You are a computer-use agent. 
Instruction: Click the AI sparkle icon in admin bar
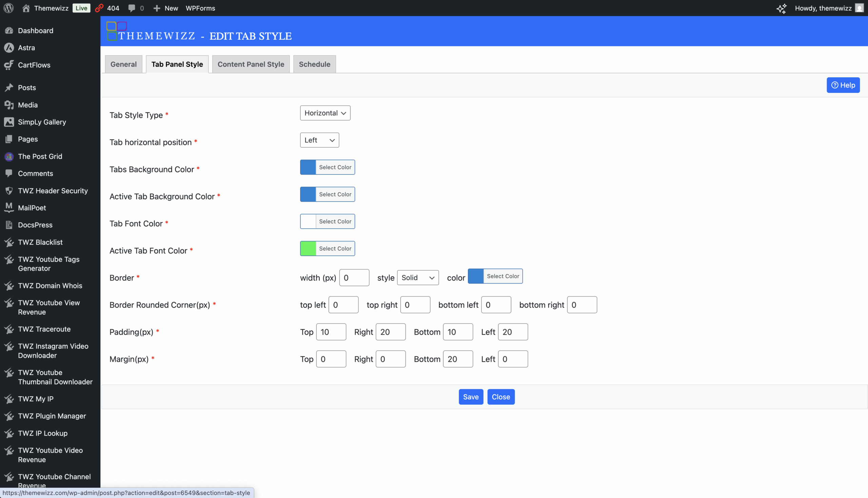[x=782, y=8]
